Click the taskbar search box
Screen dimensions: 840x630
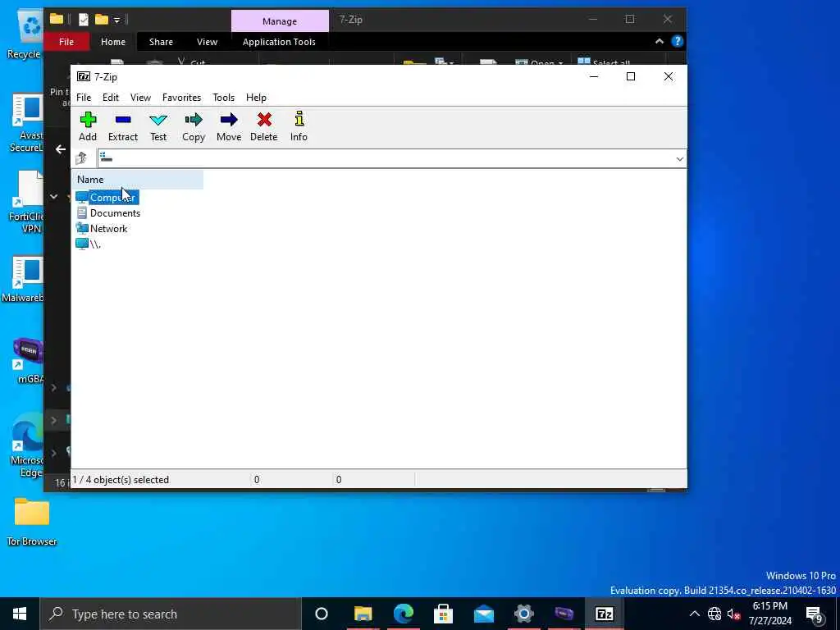point(171,614)
